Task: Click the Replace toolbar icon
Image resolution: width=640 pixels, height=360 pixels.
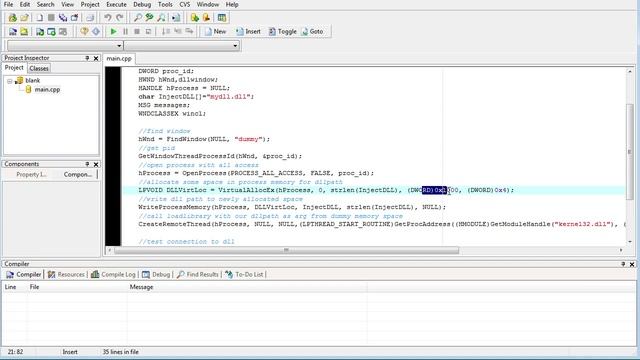Action: [149, 18]
